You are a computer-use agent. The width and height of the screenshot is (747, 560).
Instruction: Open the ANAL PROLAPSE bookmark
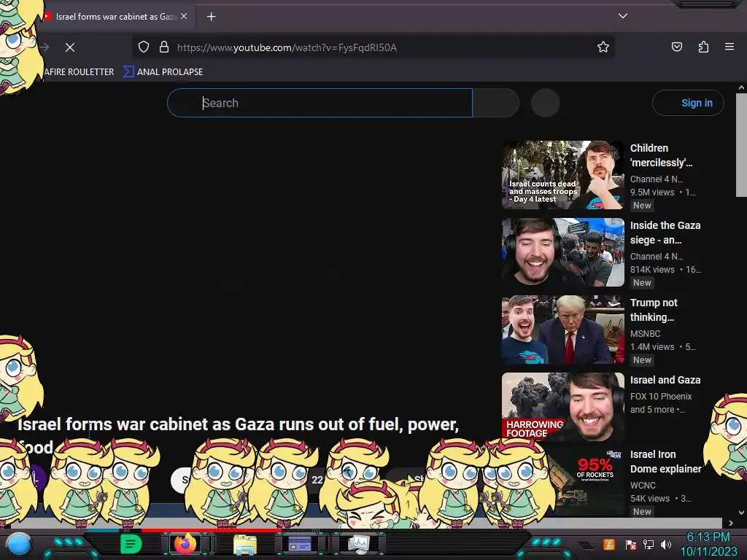coord(163,72)
